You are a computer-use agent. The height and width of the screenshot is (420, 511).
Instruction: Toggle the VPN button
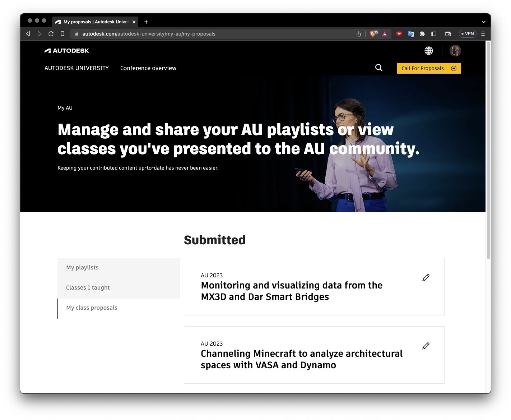pyautogui.click(x=468, y=34)
